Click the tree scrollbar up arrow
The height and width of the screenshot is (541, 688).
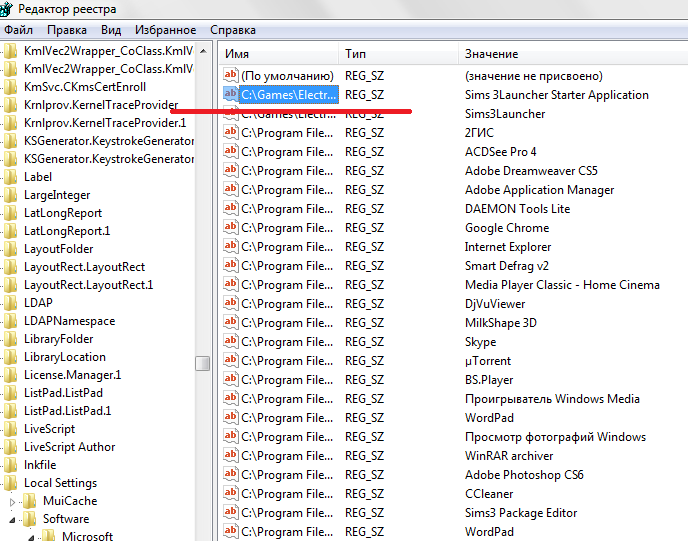tap(203, 51)
